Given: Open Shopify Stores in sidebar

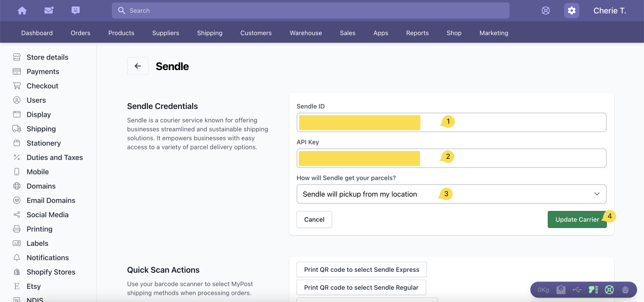Looking at the screenshot, I should click(x=51, y=272).
